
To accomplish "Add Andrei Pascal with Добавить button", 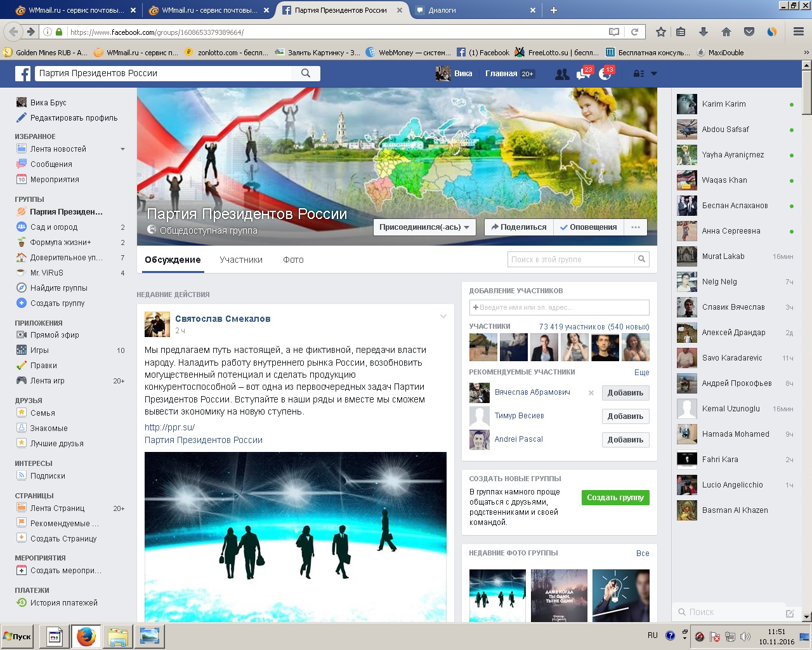I will coord(625,440).
